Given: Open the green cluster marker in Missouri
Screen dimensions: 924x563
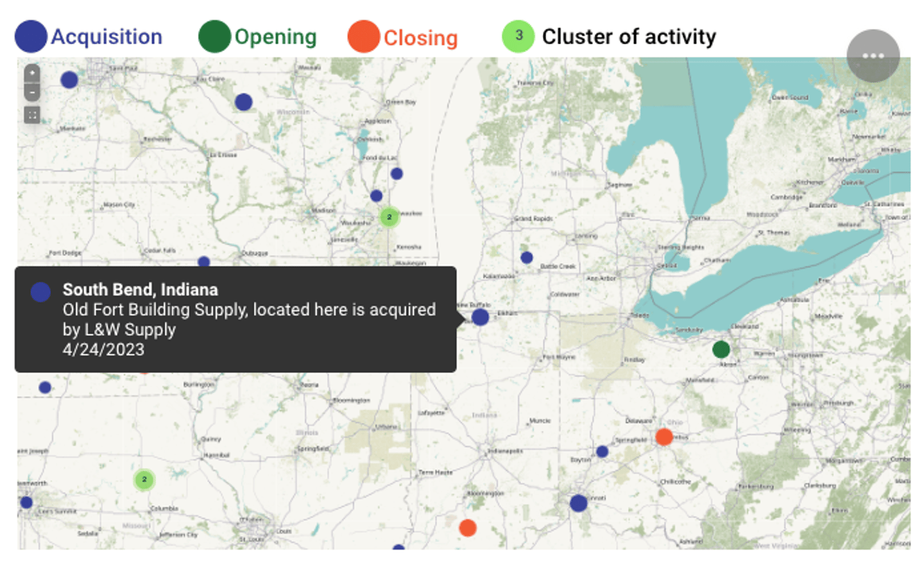Looking at the screenshot, I should [x=144, y=479].
